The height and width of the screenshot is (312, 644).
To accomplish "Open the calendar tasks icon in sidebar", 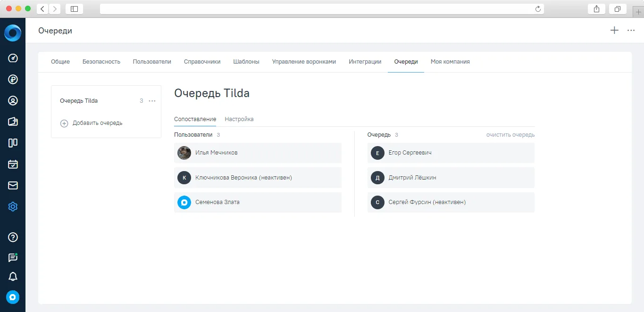I will click(13, 164).
